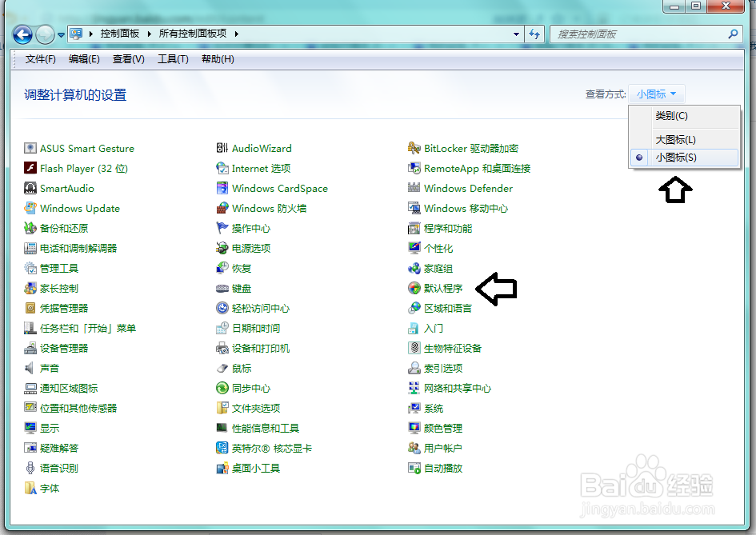Click the 设备管理器 icon

click(x=30, y=348)
